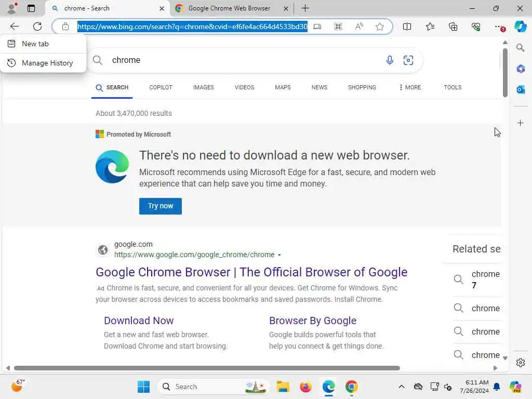Switch to the SHOPPING results tab

click(362, 87)
